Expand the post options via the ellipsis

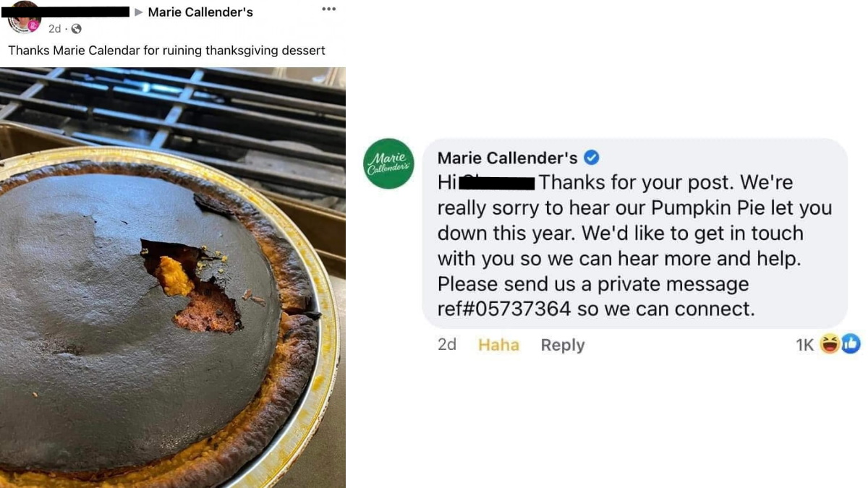[x=328, y=9]
